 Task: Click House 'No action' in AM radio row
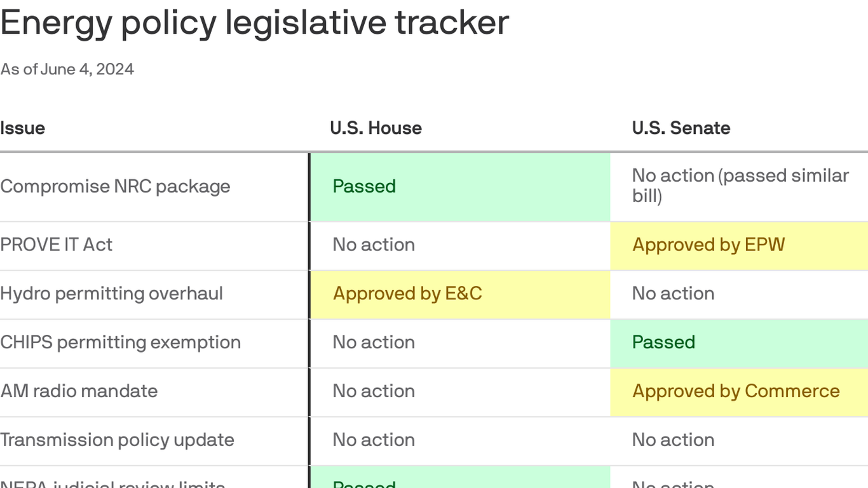[x=374, y=391]
